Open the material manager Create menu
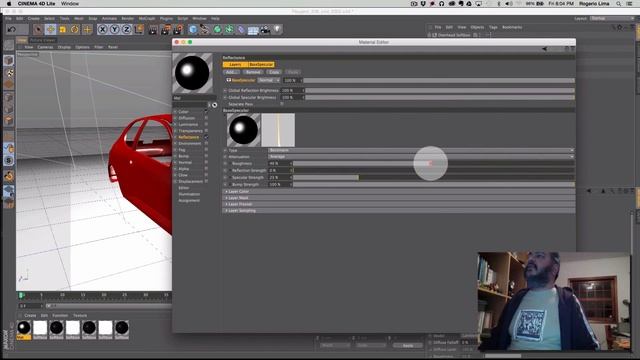The width and height of the screenshot is (640, 360). [30, 316]
